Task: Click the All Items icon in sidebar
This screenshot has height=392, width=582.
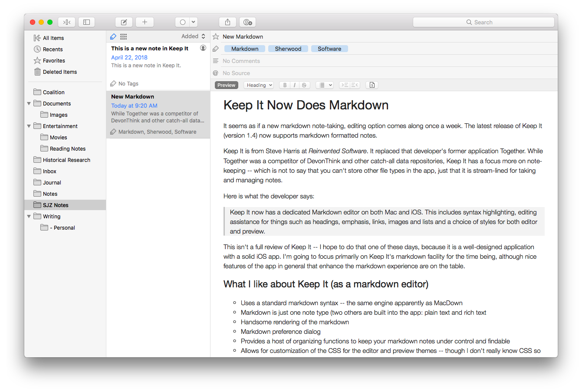Action: [37, 38]
